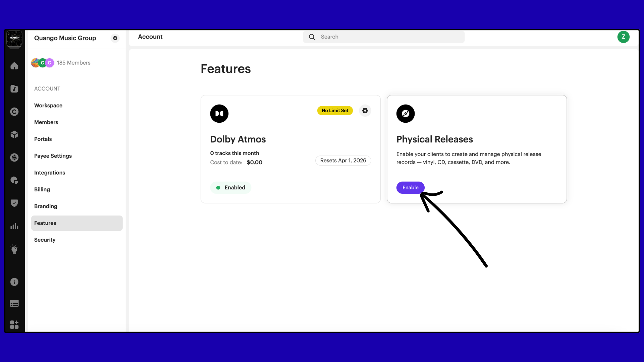Click the cube packages sidebar icon
Viewport: 644px width, 362px height.
[x=14, y=134]
